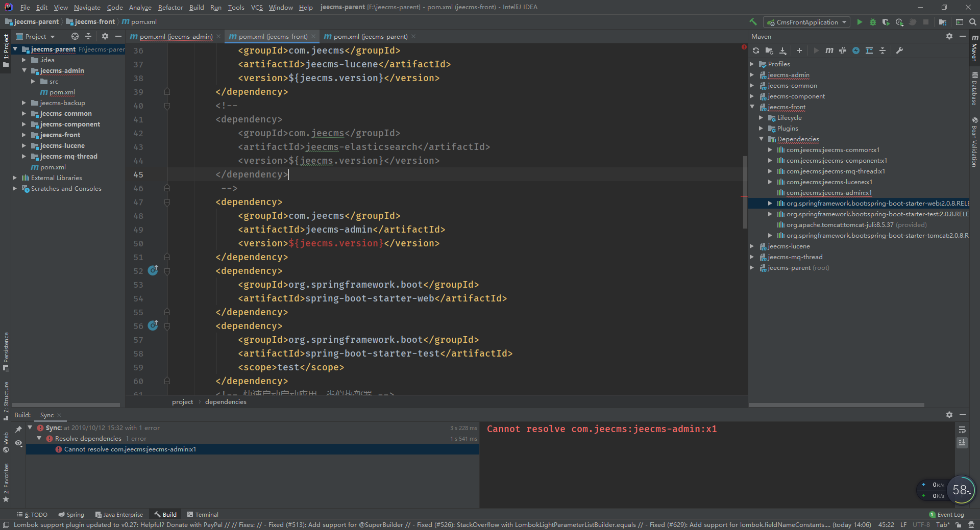Toggle the eye view filter in Build panel
This screenshot has width=980, height=530.
pyautogui.click(x=18, y=443)
